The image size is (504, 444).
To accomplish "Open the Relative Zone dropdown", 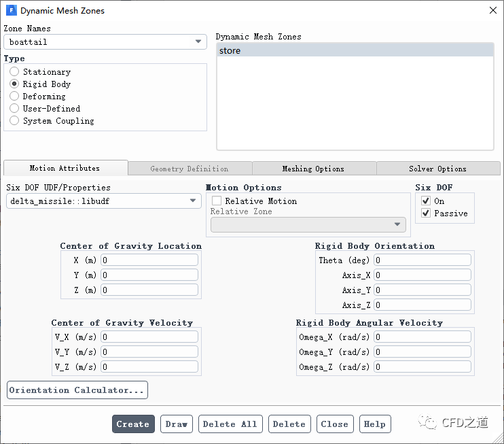I will coord(308,224).
